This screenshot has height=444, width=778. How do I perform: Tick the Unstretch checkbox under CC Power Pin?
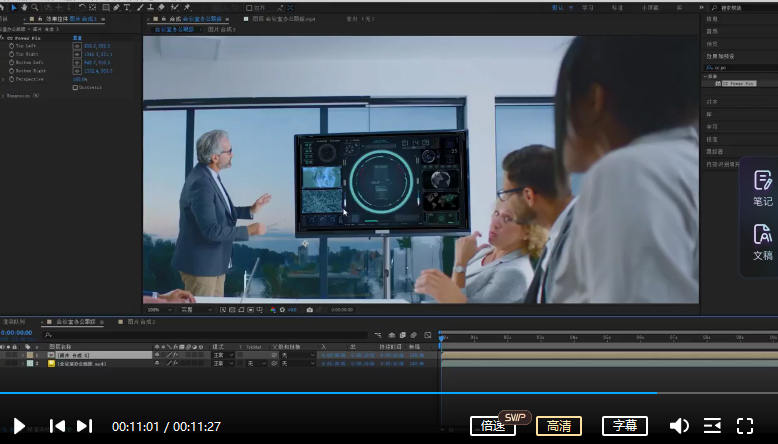point(75,87)
